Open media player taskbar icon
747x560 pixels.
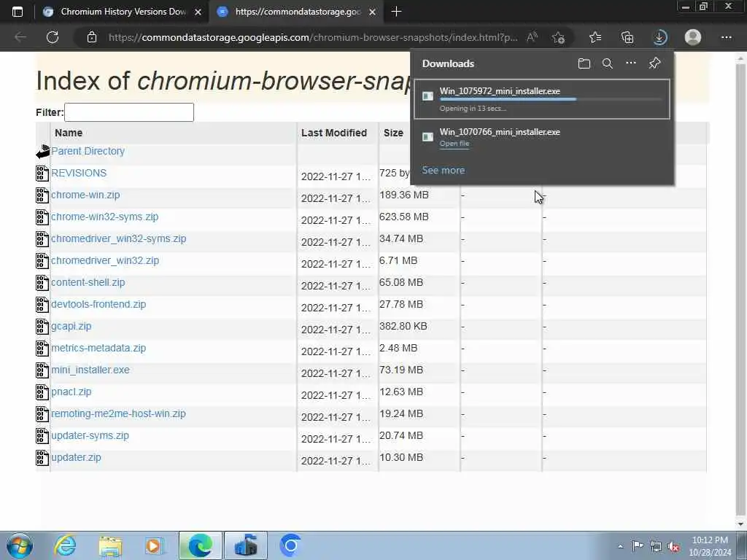pyautogui.click(x=154, y=545)
